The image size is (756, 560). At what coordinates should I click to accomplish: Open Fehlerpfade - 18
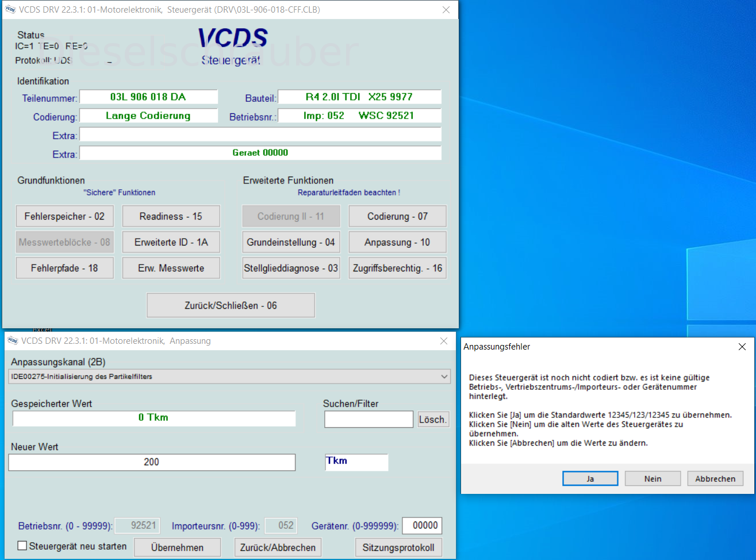[x=64, y=268]
